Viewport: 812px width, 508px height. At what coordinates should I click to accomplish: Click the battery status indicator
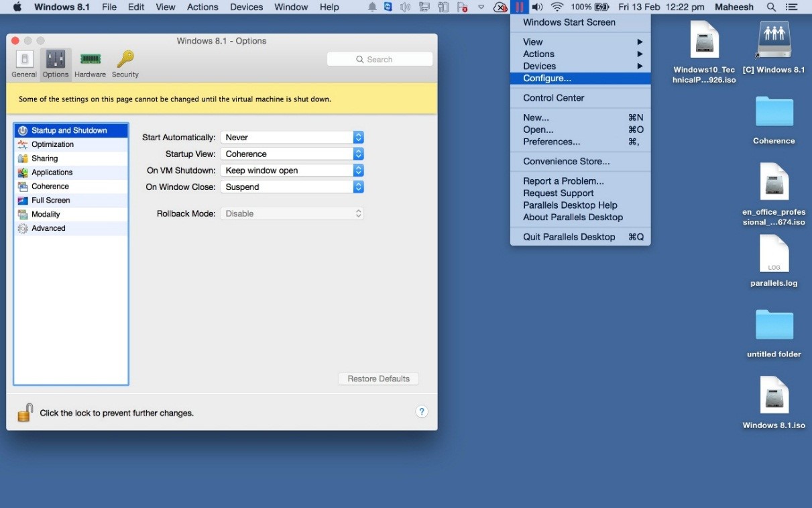pos(590,7)
